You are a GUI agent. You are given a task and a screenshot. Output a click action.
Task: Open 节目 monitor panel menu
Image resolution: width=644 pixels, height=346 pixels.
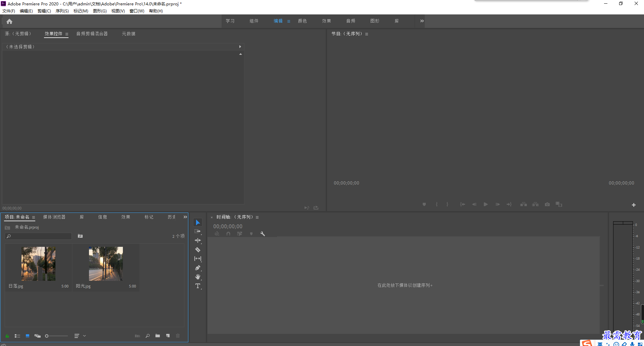[x=367, y=34]
